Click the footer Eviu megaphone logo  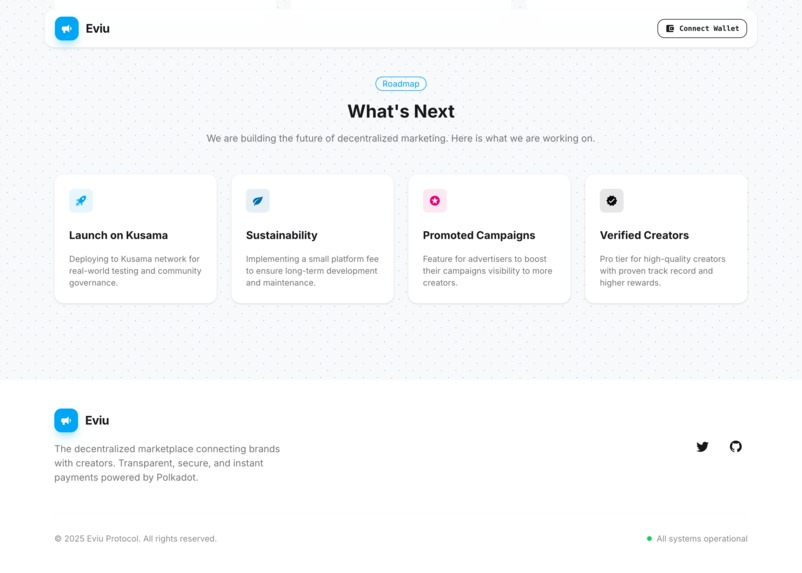66,421
